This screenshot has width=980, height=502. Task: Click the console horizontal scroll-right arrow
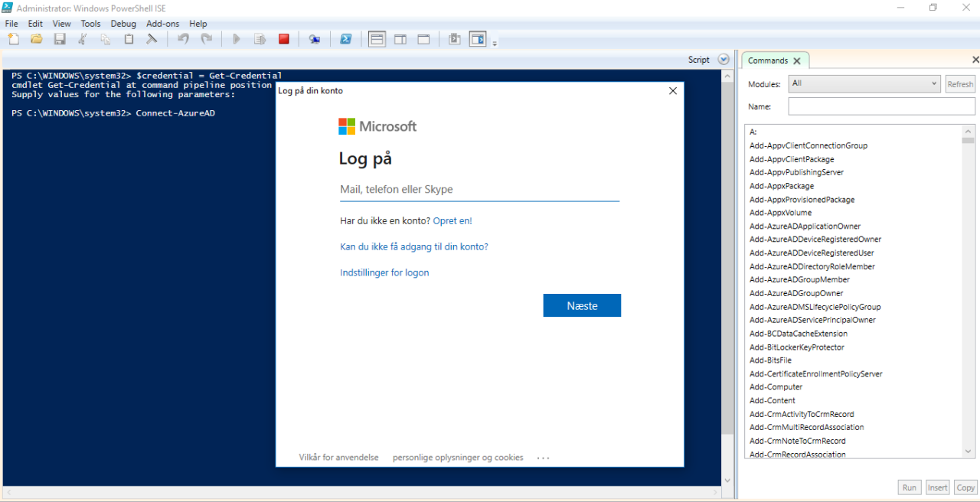[716, 491]
